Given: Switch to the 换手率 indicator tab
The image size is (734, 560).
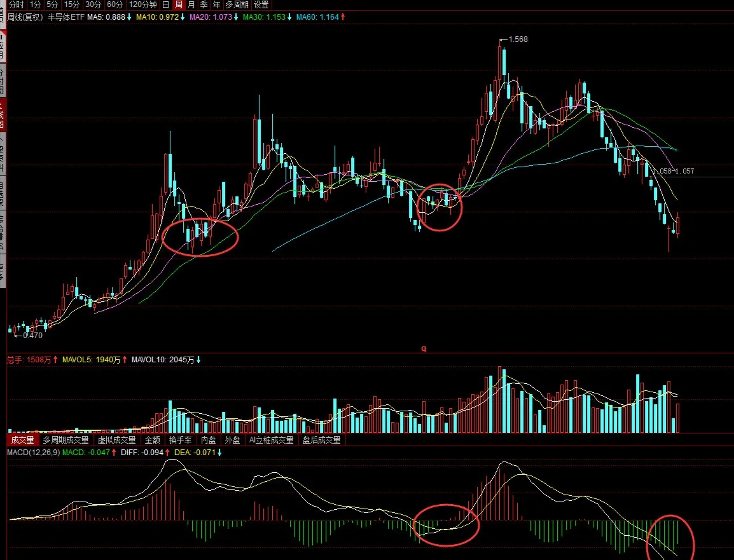Looking at the screenshot, I should tap(180, 440).
